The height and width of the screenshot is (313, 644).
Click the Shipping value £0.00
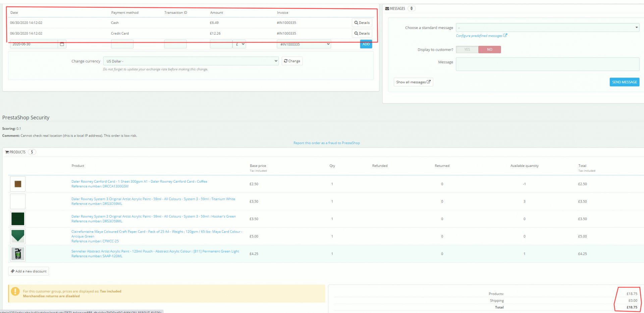coord(633,301)
